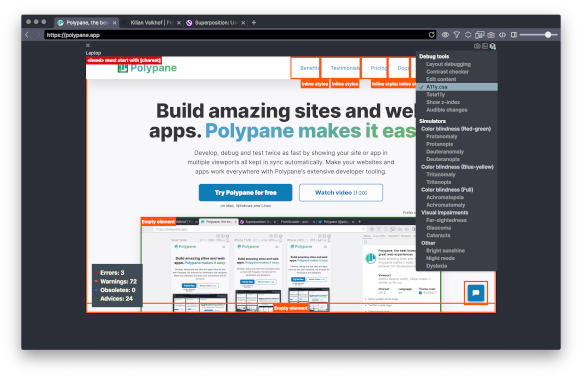Open the code brackets devtools icon
Viewport: 582px width, 378px height.
click(x=503, y=35)
